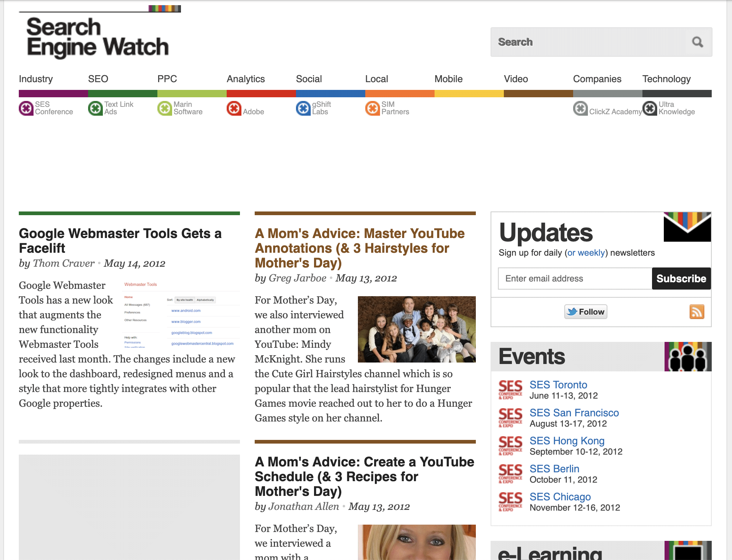Open the SES San Francisco event link
This screenshot has width=732, height=560.
click(574, 413)
